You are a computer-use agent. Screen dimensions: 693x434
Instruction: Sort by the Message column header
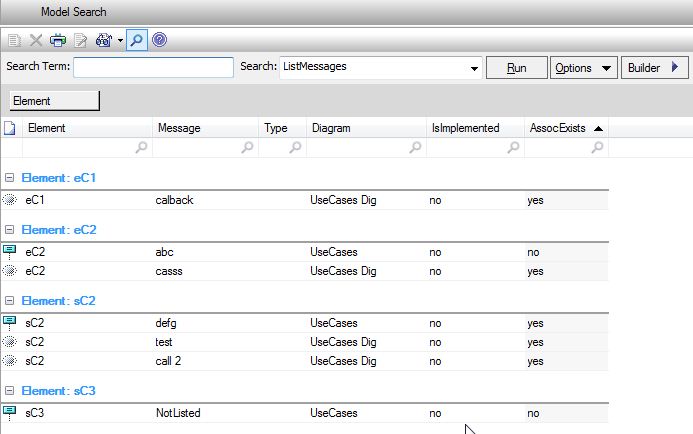tap(205, 128)
